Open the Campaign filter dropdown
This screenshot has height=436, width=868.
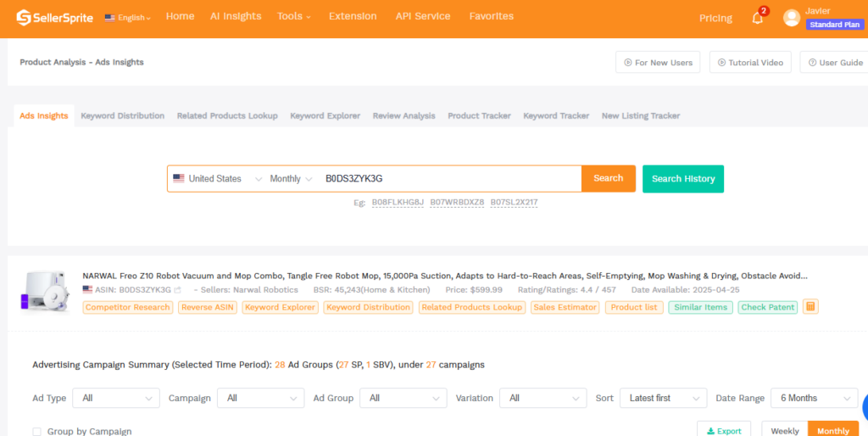[x=260, y=398]
